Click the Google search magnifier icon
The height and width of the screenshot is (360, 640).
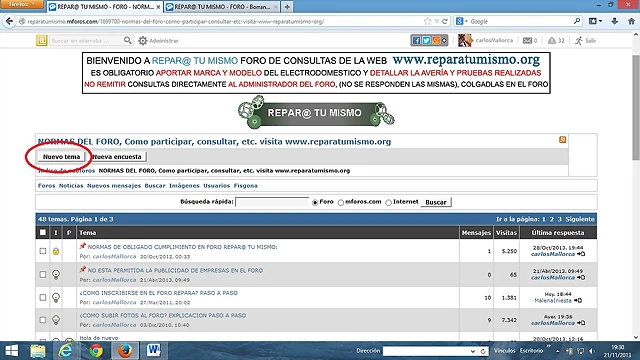(577, 21)
